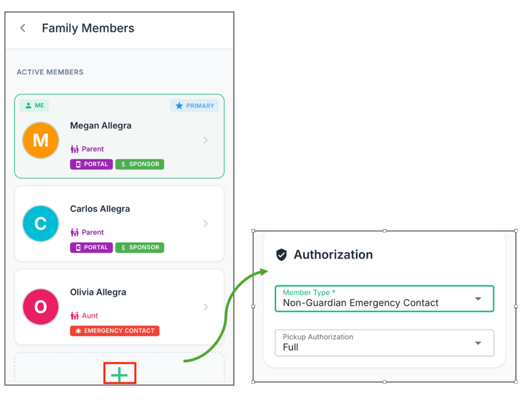This screenshot has width=532, height=400.
Task: Click Olivia's red EMERGENCY CONTACT badge
Action: 114,331
